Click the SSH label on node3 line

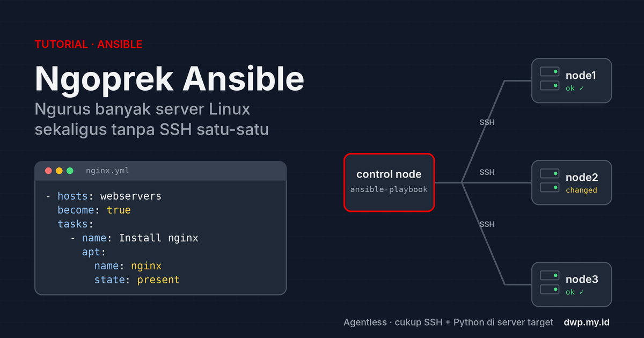point(487,224)
